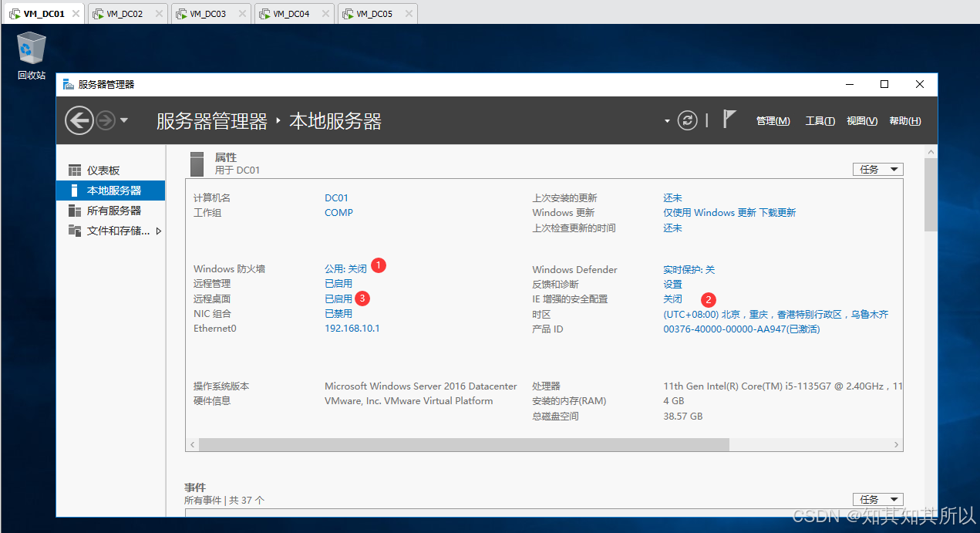Click Windows Defender link 实时保护: 关

(689, 269)
